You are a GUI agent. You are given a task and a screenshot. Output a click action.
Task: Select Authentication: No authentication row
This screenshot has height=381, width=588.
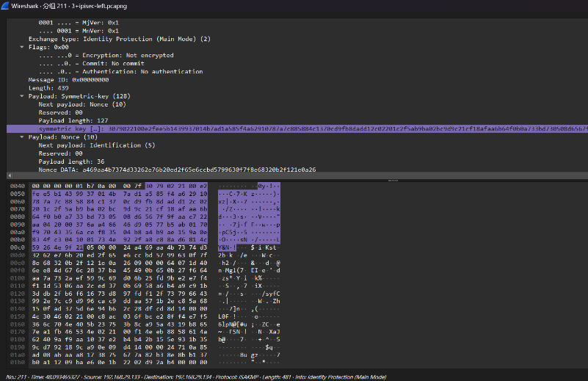point(120,72)
